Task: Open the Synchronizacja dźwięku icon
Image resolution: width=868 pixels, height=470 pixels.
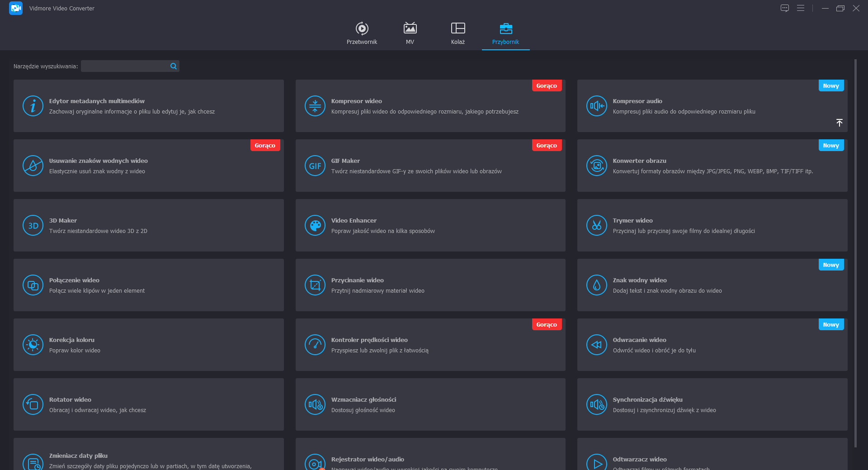Action: 597,404
